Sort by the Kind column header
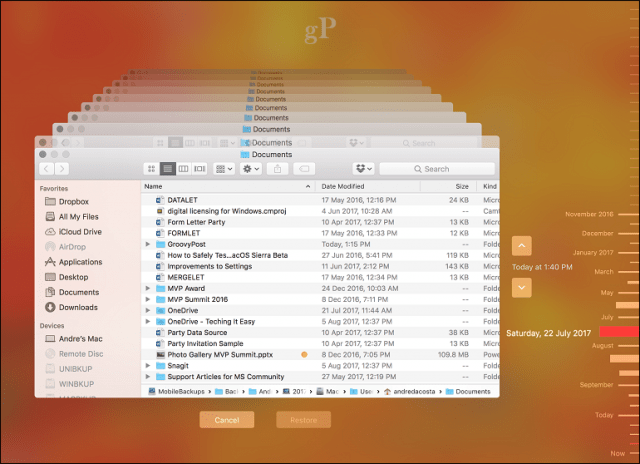This screenshot has width=640, height=464. click(488, 186)
